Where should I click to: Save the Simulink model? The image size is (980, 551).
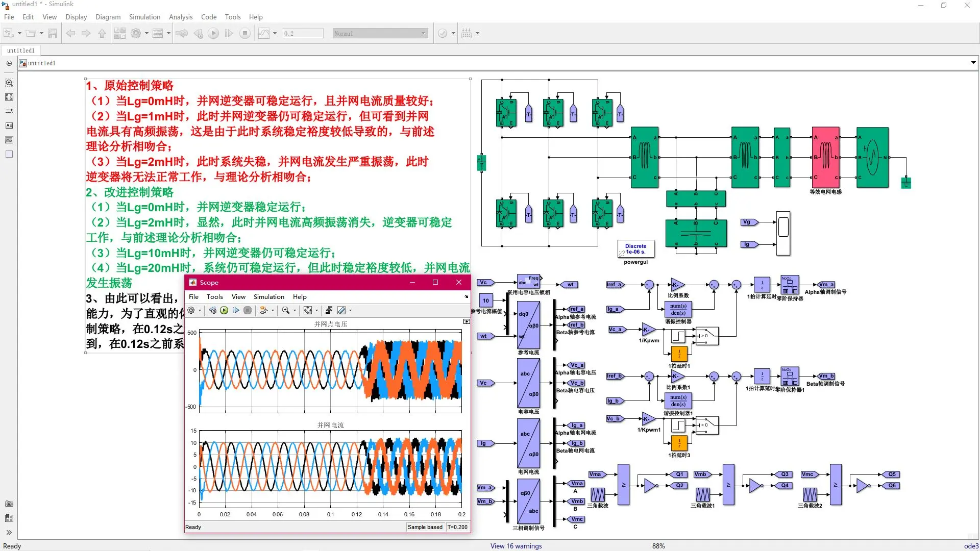(x=53, y=34)
